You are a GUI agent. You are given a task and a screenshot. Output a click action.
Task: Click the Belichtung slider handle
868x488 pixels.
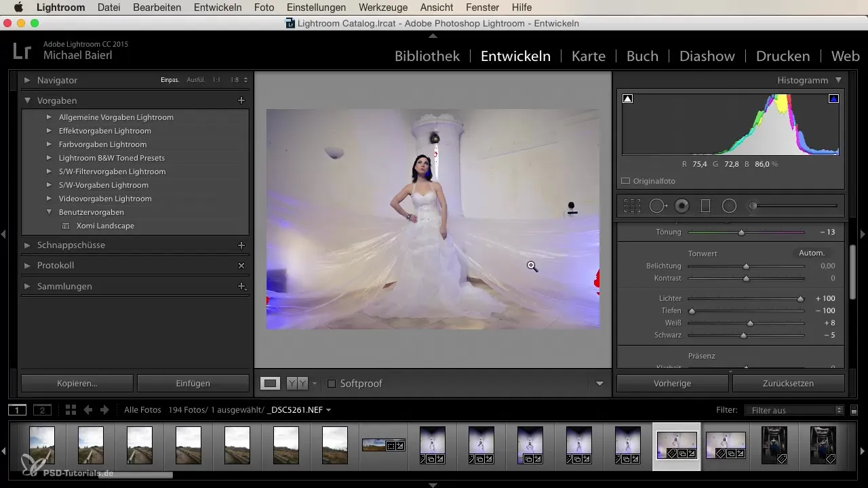click(747, 266)
